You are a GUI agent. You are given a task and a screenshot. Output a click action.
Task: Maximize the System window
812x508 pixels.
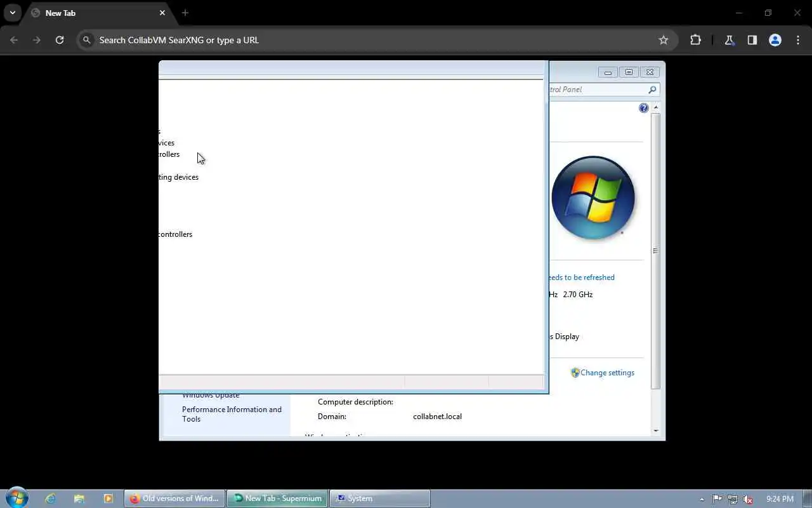(629, 72)
